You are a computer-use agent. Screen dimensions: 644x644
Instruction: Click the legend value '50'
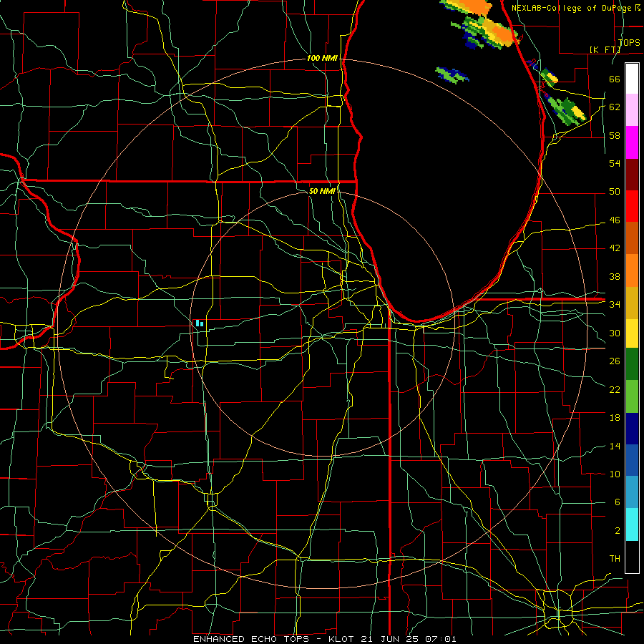coord(615,192)
